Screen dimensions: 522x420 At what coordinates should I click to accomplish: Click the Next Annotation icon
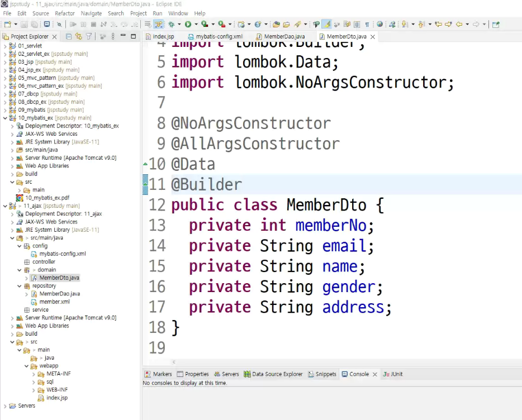click(405, 24)
